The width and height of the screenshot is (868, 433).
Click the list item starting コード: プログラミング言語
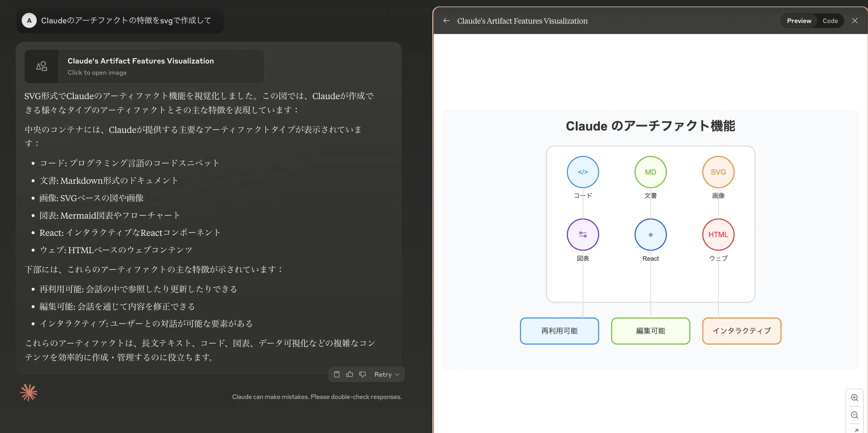click(129, 163)
